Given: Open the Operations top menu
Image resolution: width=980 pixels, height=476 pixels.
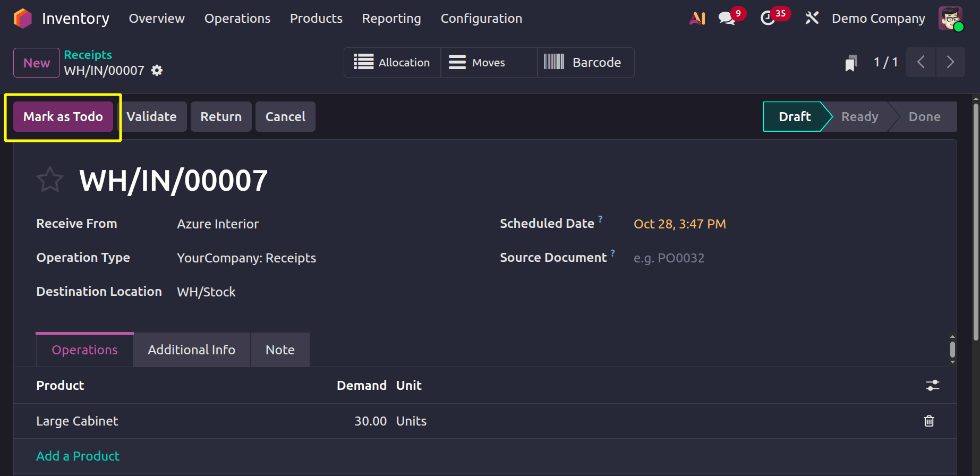Looking at the screenshot, I should (237, 19).
